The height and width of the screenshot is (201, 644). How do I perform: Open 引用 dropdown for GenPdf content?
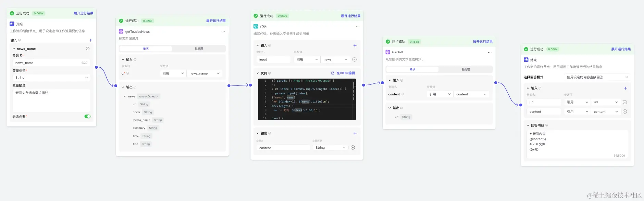(x=440, y=94)
